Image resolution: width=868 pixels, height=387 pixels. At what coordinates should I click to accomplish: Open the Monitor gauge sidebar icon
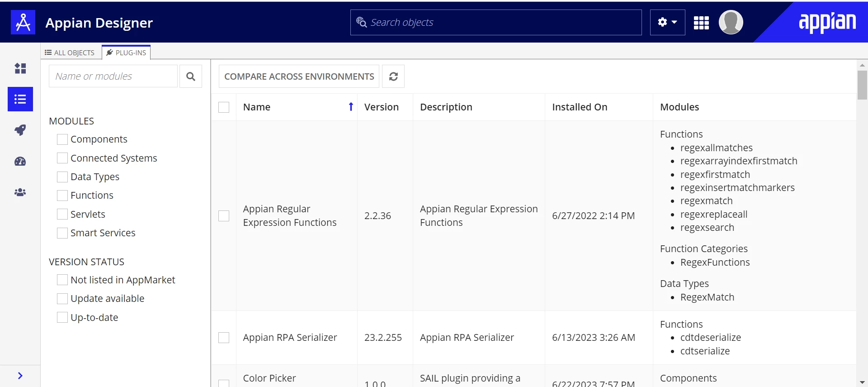coord(20,161)
